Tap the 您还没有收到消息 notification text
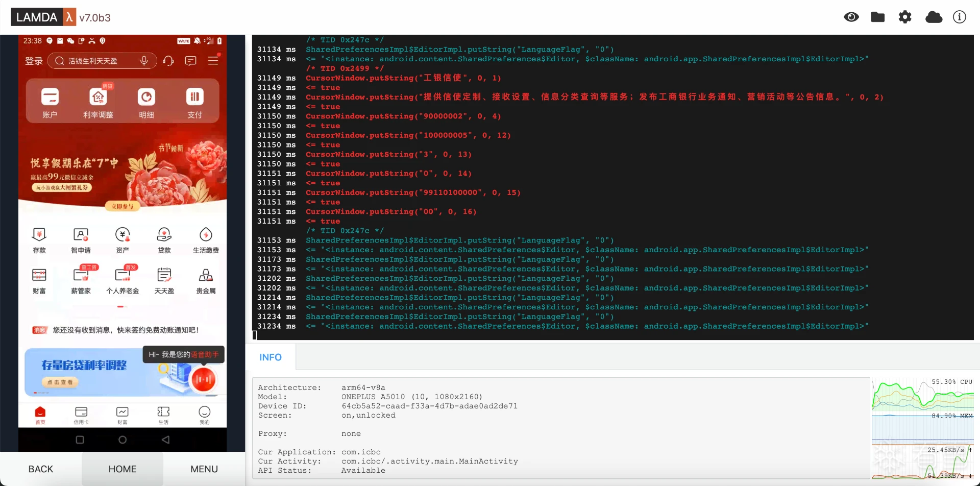This screenshot has width=980, height=486. tap(126, 330)
